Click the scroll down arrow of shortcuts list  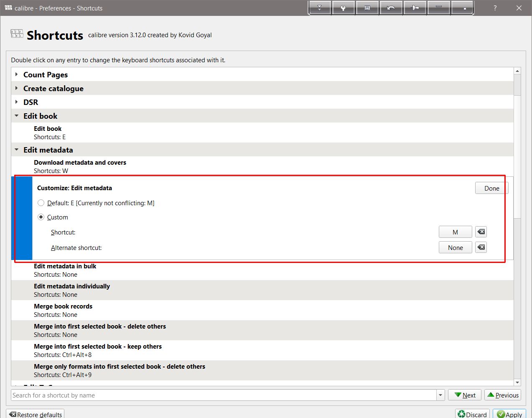click(x=517, y=382)
